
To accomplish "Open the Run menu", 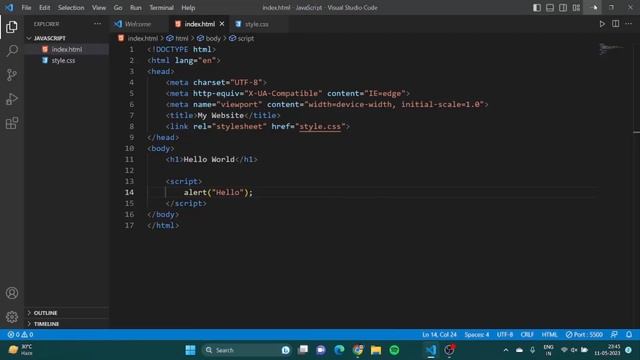I will tap(136, 8).
